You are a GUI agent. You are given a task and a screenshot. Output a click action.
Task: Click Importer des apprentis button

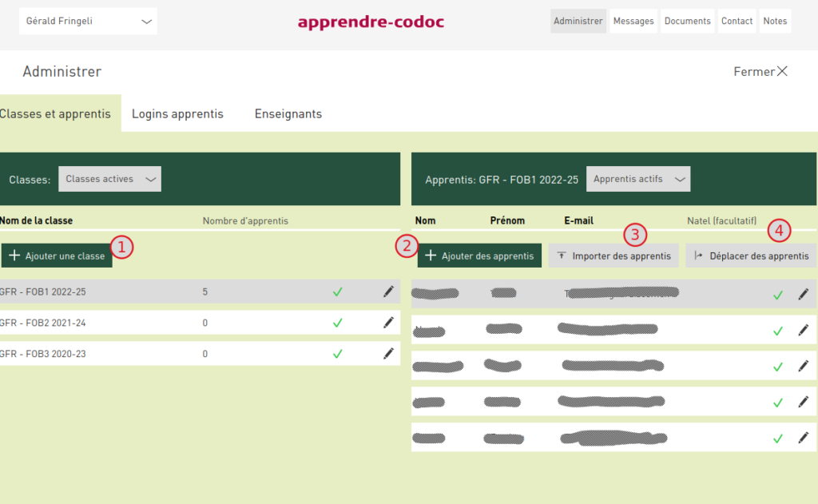pyautogui.click(x=613, y=256)
